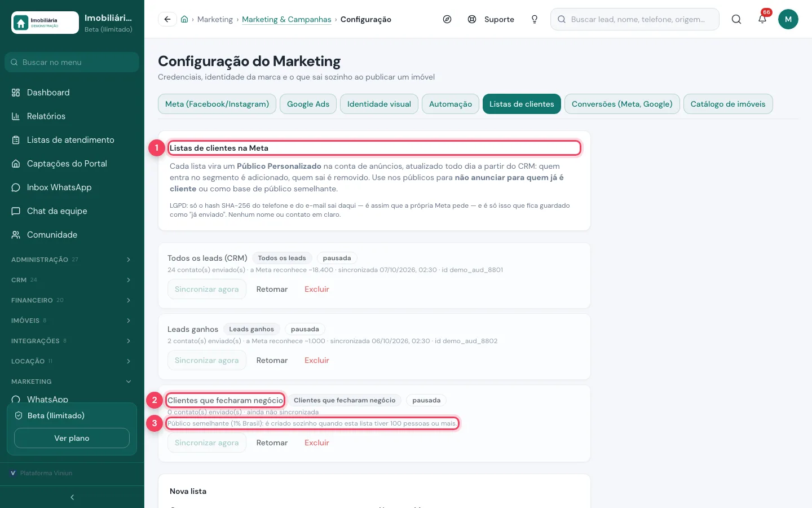Click Excluir for Leads ganhos list
The width and height of the screenshot is (812, 508).
click(317, 360)
